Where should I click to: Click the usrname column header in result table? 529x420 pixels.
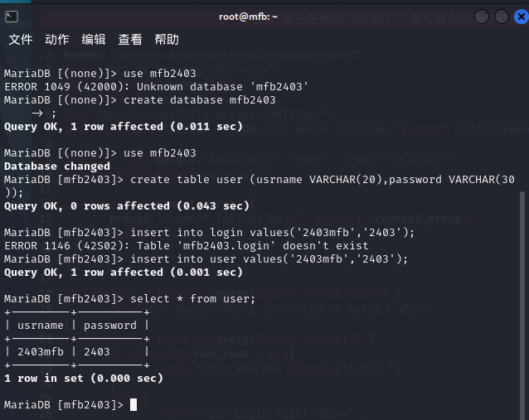pos(40,326)
